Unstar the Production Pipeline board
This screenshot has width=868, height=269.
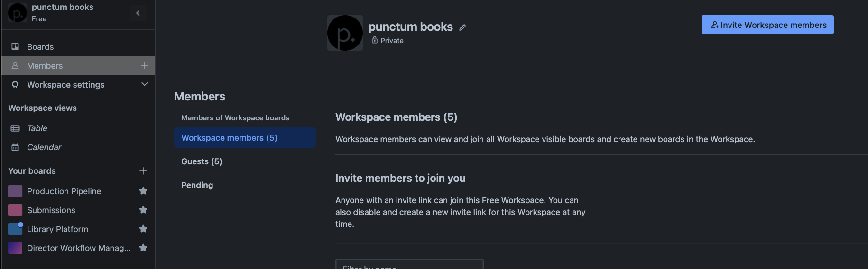click(x=143, y=191)
